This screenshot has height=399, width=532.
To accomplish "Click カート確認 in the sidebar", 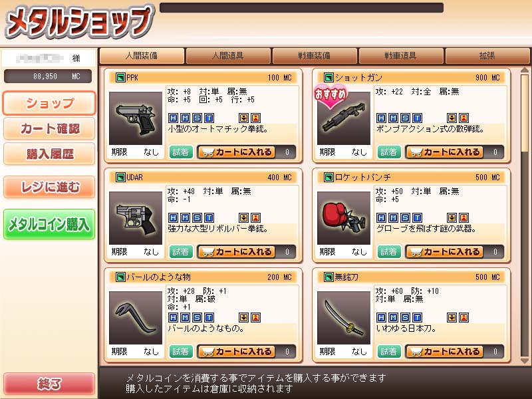I will click(x=49, y=128).
